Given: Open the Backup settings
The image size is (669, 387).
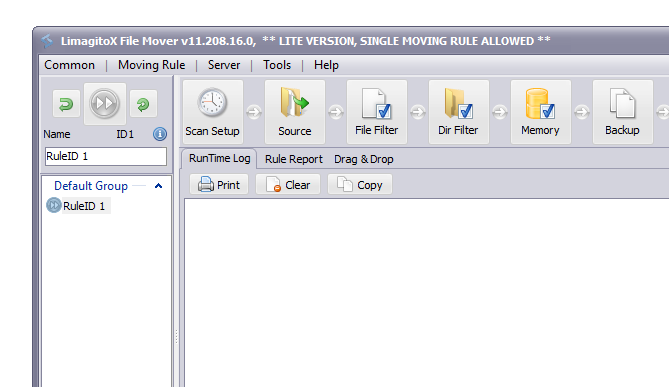Looking at the screenshot, I should [x=622, y=112].
